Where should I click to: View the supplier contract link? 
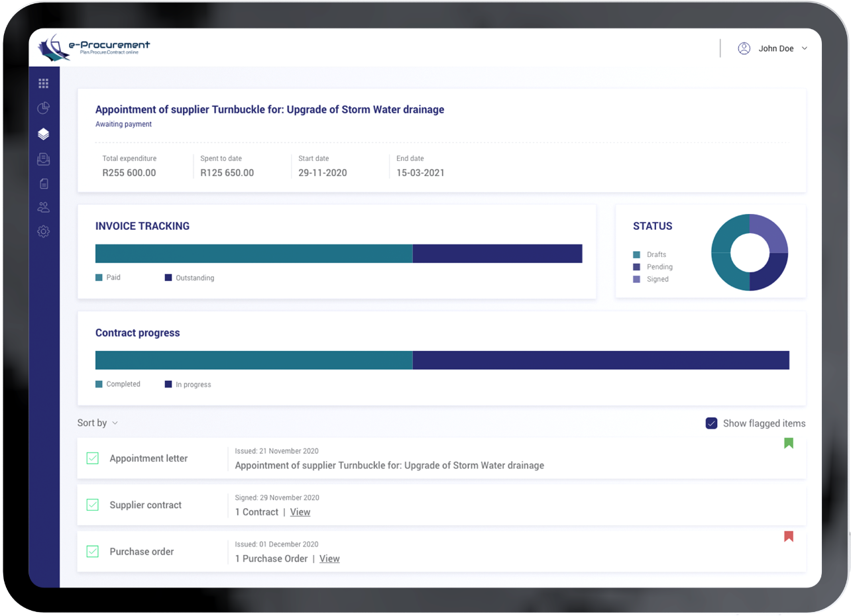(x=300, y=512)
